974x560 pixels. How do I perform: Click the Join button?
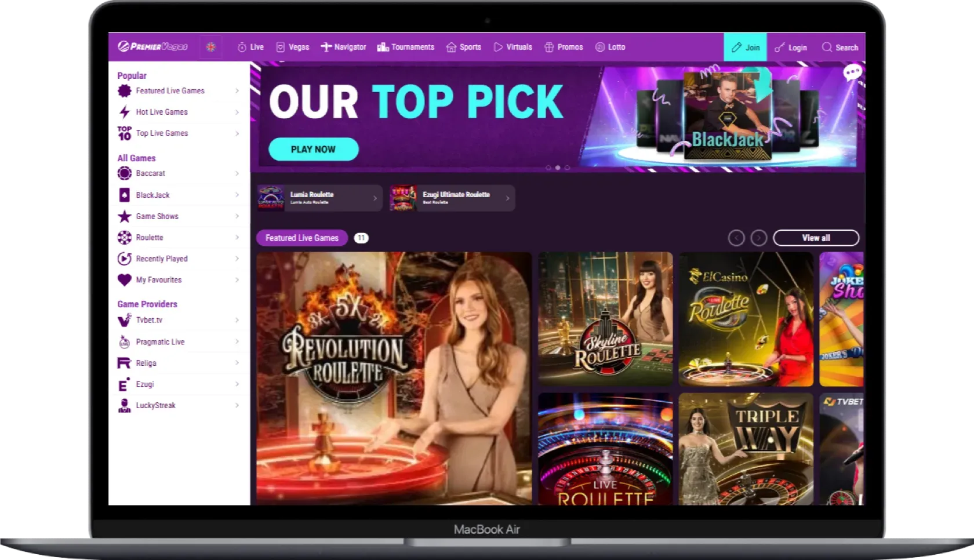point(745,47)
